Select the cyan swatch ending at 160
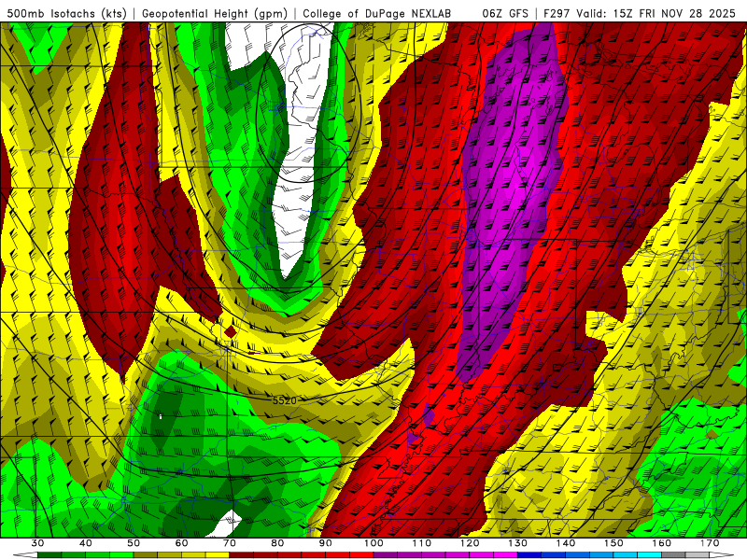The width and height of the screenshot is (747, 560). pyautogui.click(x=650, y=554)
